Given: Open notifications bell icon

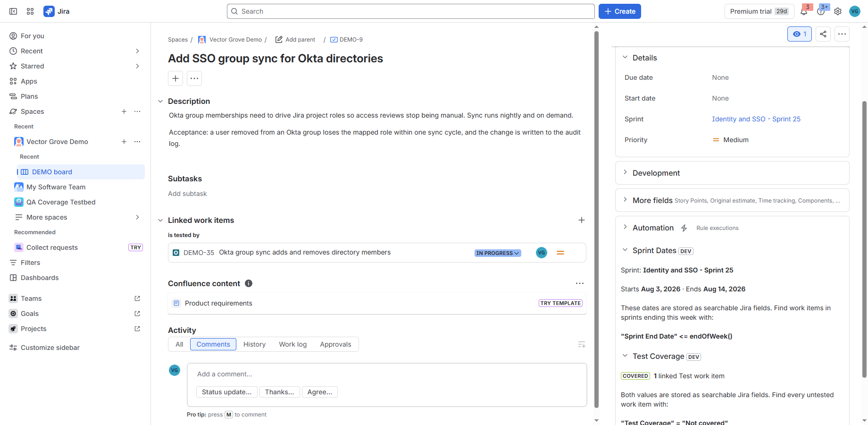Looking at the screenshot, I should coord(804,11).
